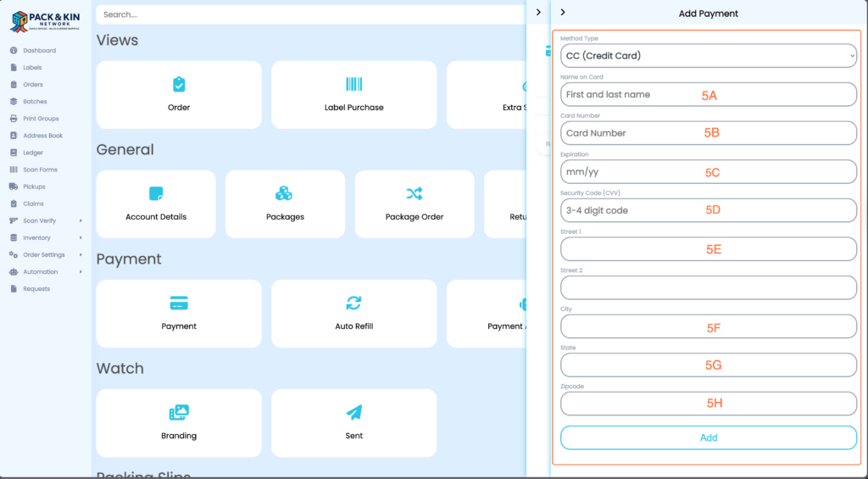The image size is (868, 479).
Task: Open the Dashboard sidebar icon
Action: (x=14, y=50)
